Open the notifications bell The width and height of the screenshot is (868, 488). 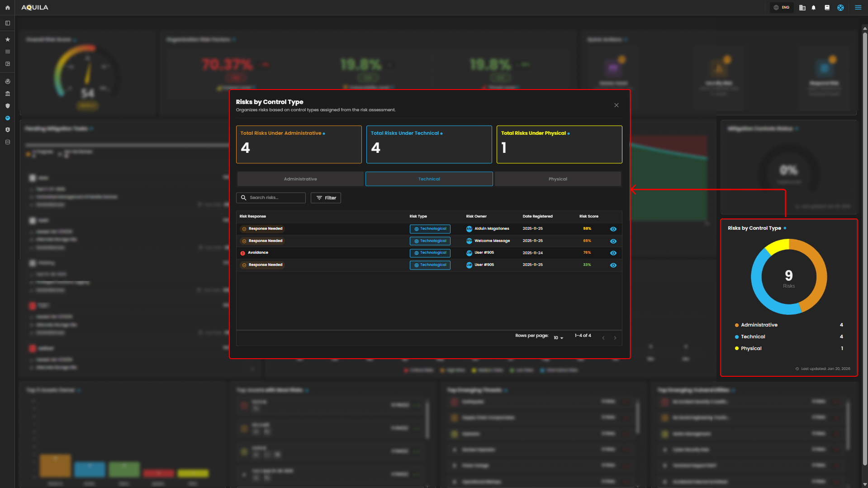tap(813, 8)
